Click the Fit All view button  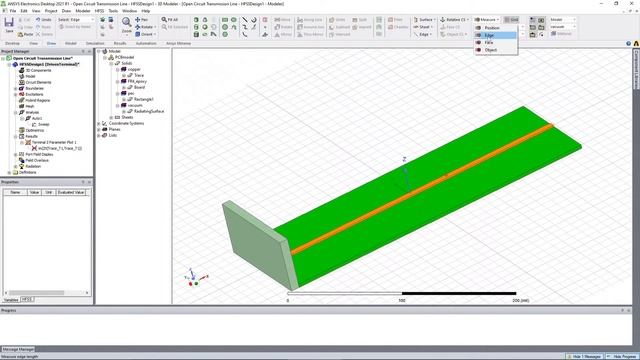tap(169, 20)
